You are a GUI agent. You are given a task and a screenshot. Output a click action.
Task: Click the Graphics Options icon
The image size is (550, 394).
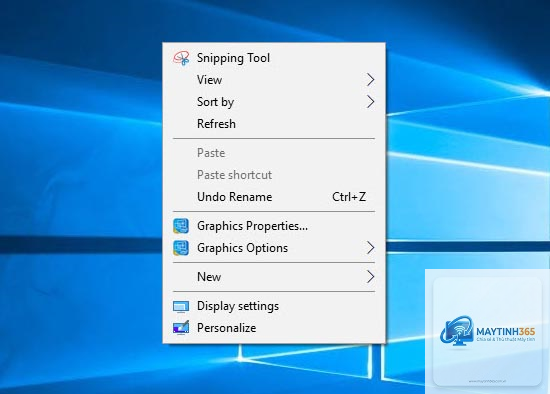tap(181, 248)
